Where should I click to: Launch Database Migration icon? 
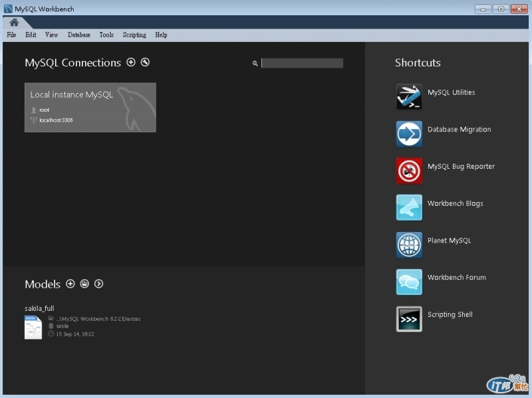pos(409,134)
